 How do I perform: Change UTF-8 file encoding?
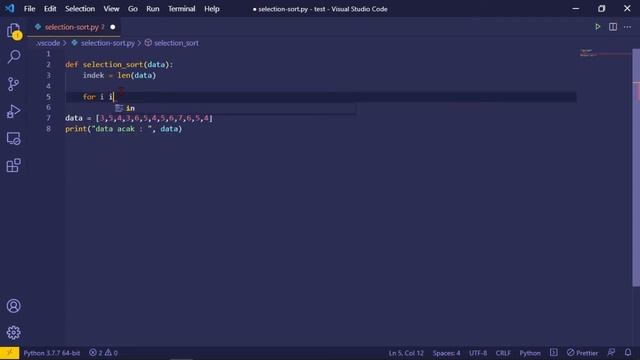point(478,353)
